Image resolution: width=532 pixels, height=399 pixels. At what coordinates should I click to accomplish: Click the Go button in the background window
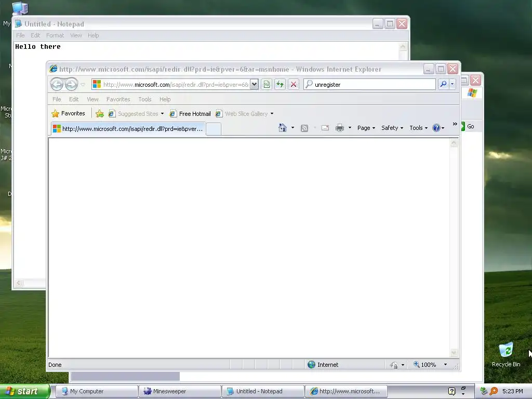(468, 126)
